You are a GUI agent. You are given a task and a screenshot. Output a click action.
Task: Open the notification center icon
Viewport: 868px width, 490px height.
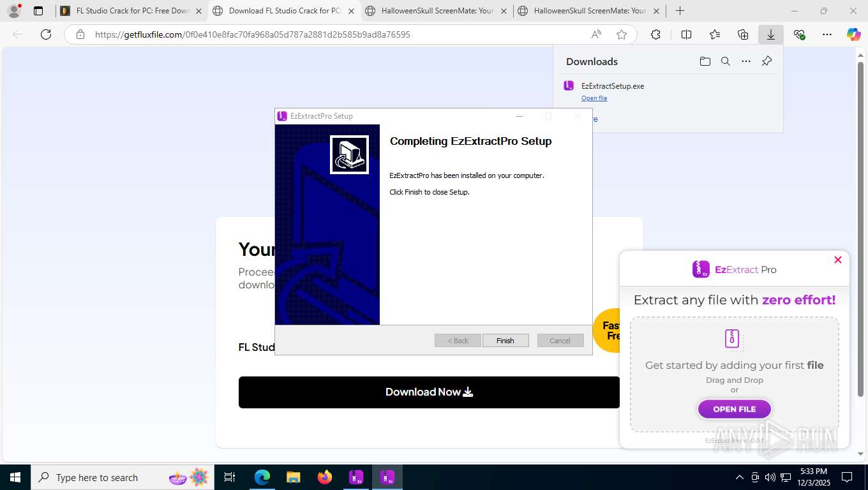coord(847,477)
